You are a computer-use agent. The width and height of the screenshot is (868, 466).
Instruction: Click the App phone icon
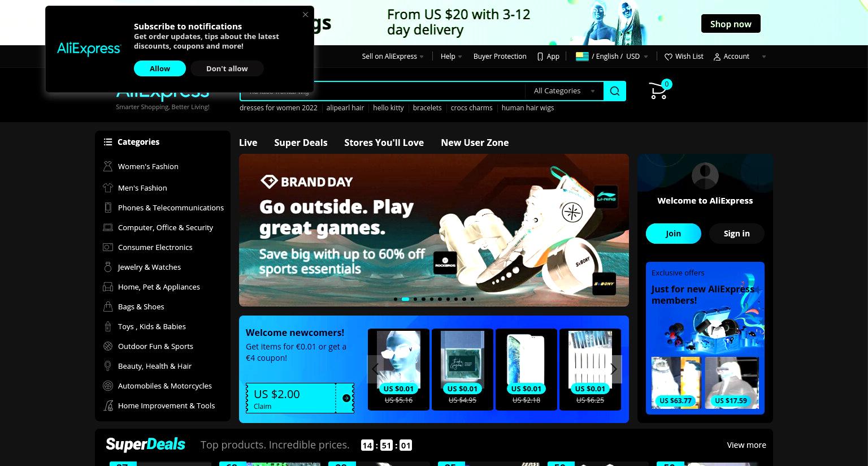[540, 57]
